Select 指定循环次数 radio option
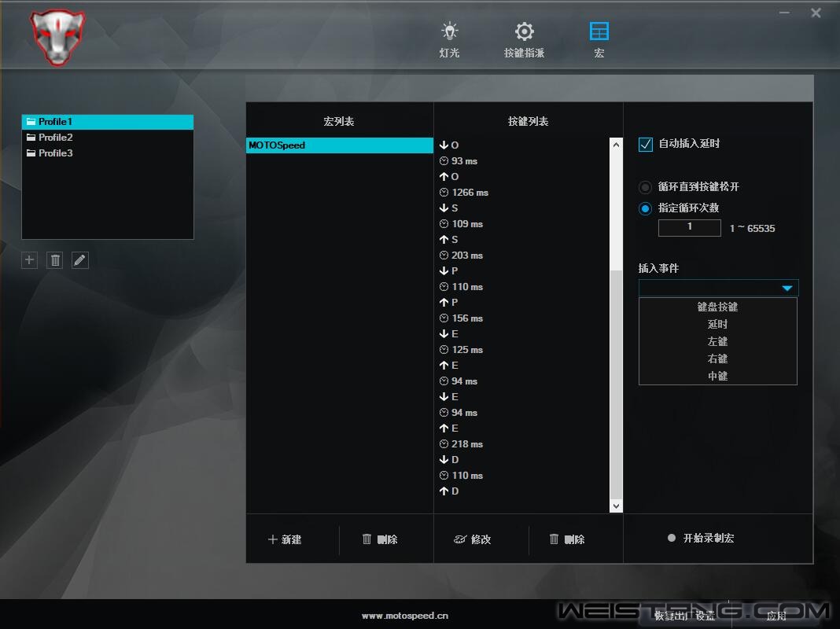 point(645,208)
